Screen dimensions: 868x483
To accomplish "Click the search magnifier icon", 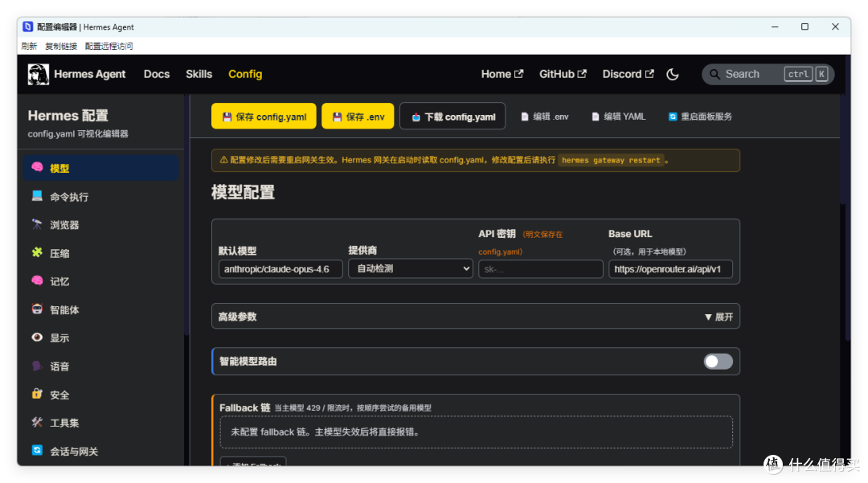I will click(x=714, y=74).
